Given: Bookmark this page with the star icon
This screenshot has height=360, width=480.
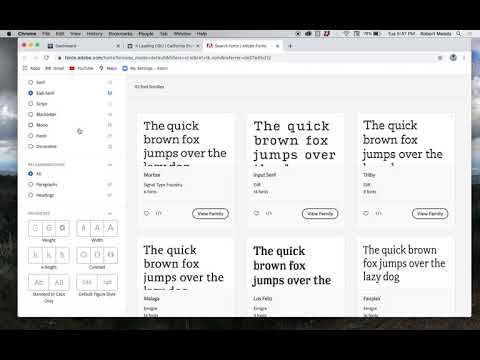Looking at the screenshot, I should tap(440, 58).
